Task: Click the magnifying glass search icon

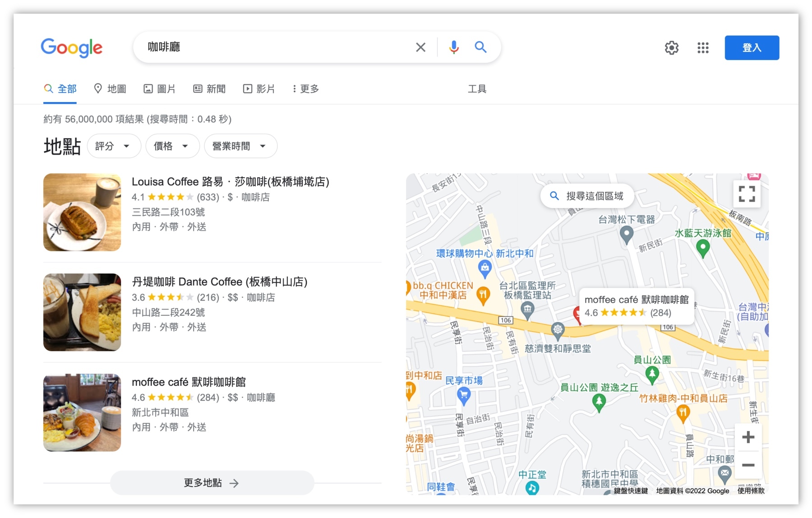Action: [480, 47]
